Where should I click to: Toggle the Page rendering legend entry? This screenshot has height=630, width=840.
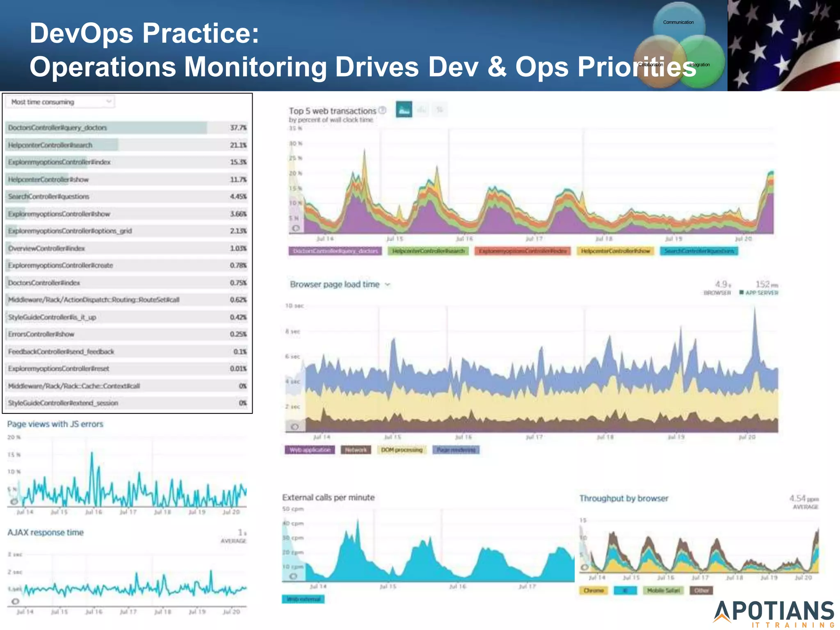(x=456, y=450)
